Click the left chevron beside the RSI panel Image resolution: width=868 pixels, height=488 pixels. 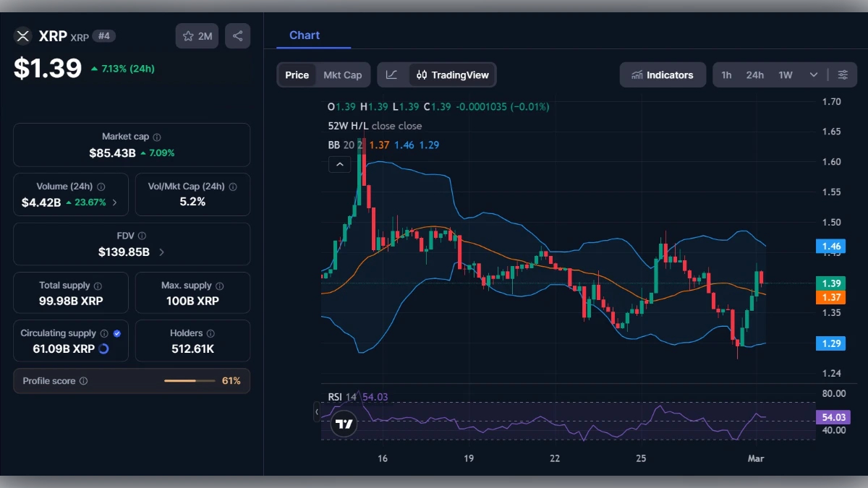tap(317, 412)
